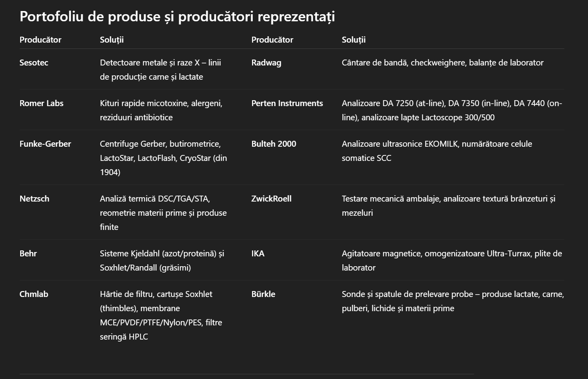This screenshot has width=588, height=379.
Task: Select the Chmlab manufacturer name
Action: point(34,294)
